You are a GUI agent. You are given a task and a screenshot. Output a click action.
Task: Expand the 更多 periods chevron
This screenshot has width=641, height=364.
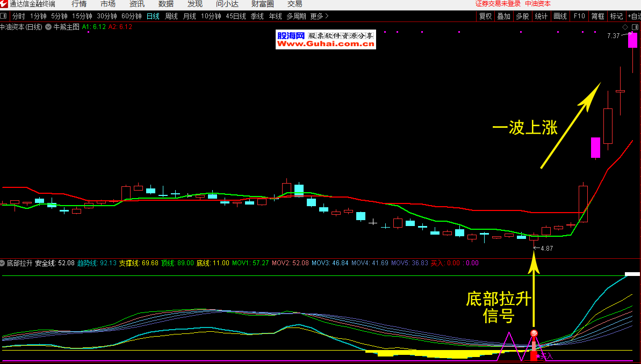point(327,16)
